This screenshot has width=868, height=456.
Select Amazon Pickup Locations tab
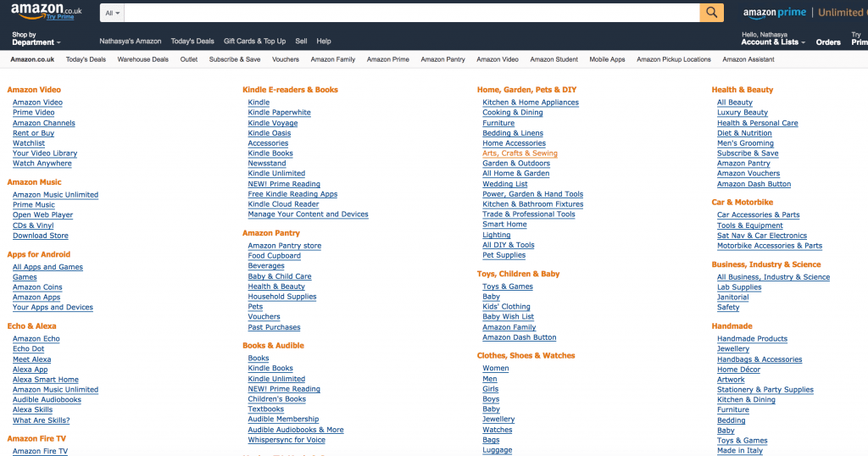pos(674,59)
